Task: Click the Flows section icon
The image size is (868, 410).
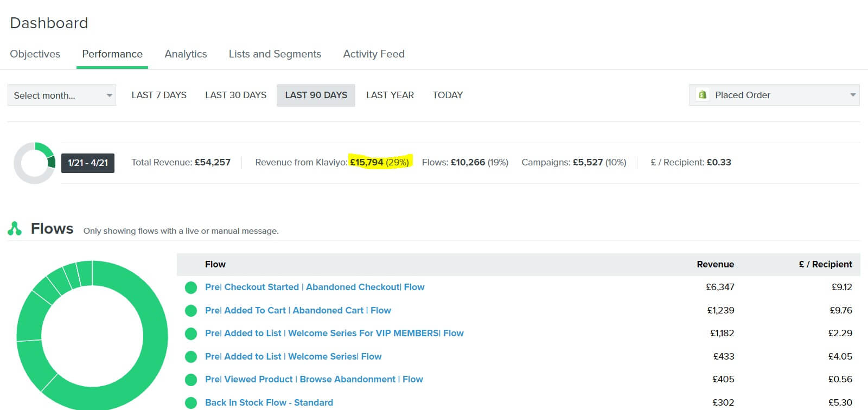Action: click(15, 229)
